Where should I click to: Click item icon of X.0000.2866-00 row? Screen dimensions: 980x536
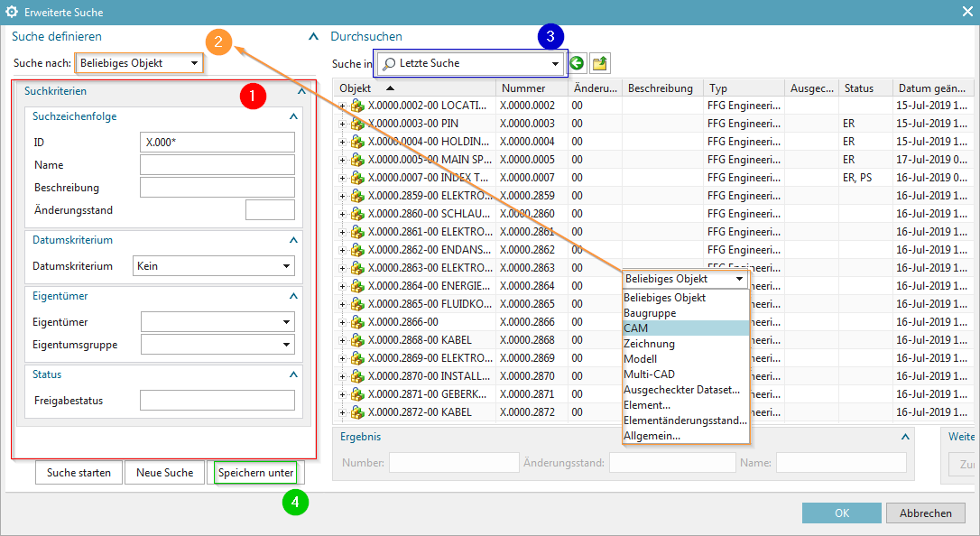coord(357,322)
